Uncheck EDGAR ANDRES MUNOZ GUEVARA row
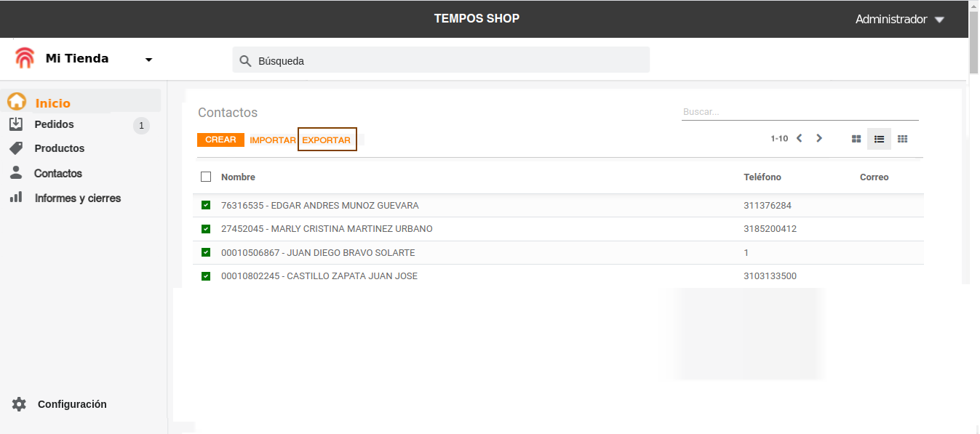980x434 pixels. 206,205
